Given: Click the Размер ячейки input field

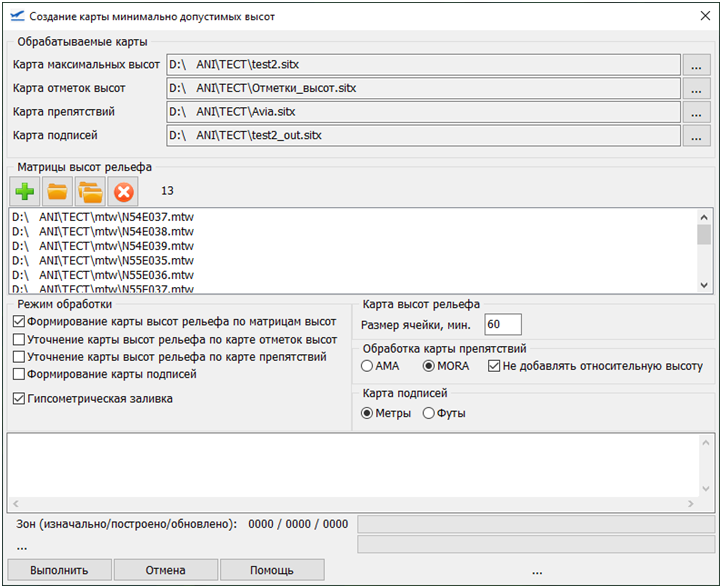Looking at the screenshot, I should coord(502,324).
